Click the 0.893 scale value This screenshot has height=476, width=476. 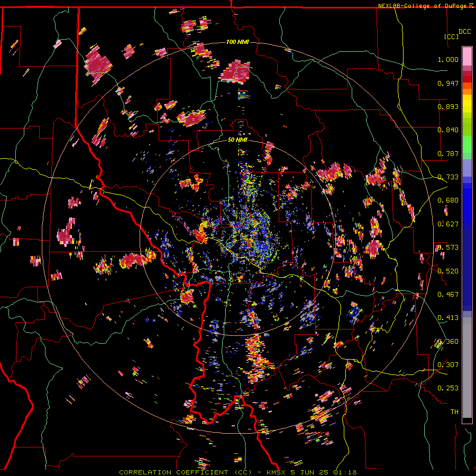point(448,106)
